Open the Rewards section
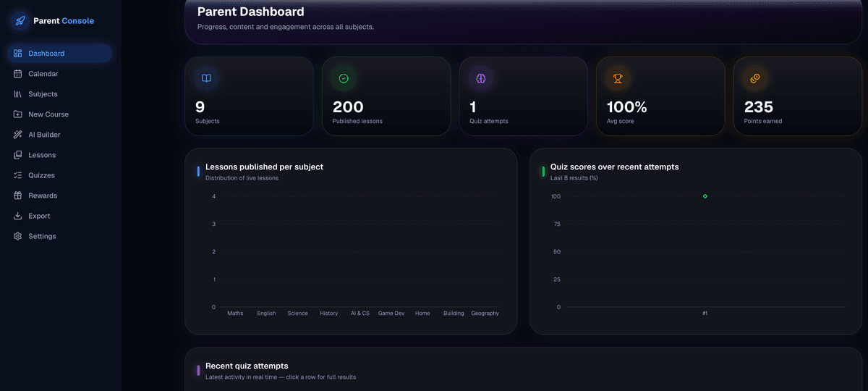The height and width of the screenshot is (391, 868). (x=59, y=195)
